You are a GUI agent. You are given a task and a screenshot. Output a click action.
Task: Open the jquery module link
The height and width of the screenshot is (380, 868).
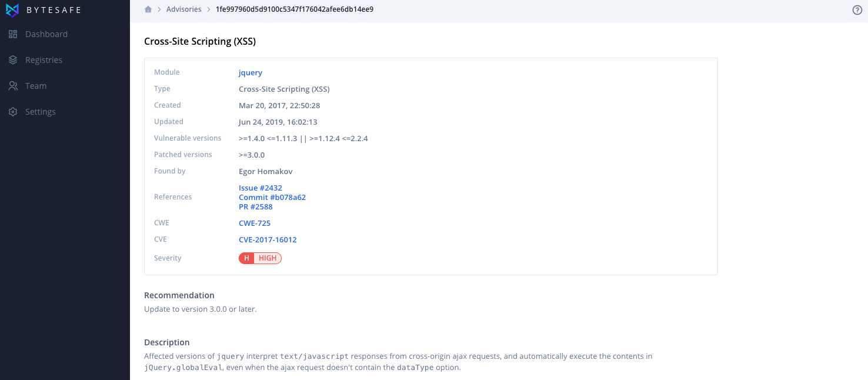pos(251,73)
